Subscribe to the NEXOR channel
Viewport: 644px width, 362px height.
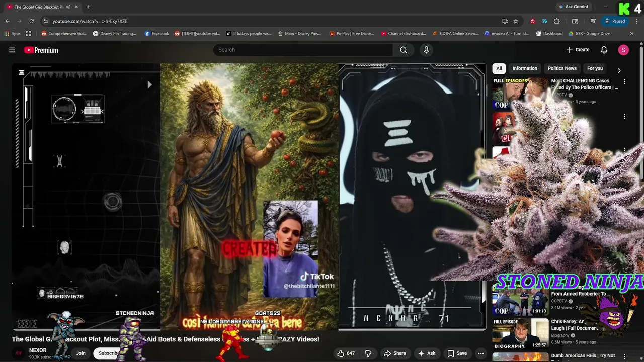click(x=109, y=353)
